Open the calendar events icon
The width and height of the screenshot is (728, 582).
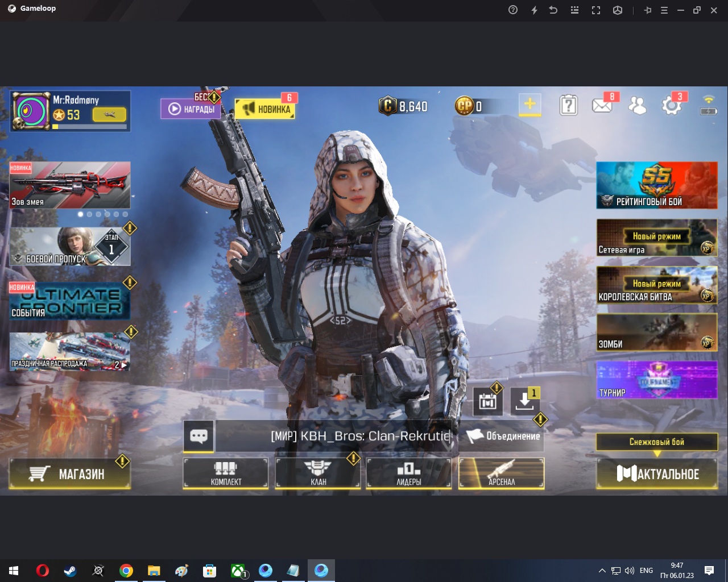tap(488, 402)
